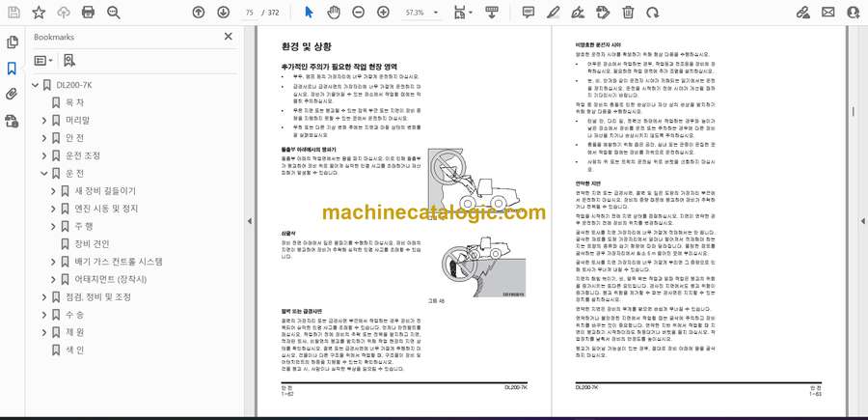Open the layers panel icon
868x420 pixels.
(12, 121)
